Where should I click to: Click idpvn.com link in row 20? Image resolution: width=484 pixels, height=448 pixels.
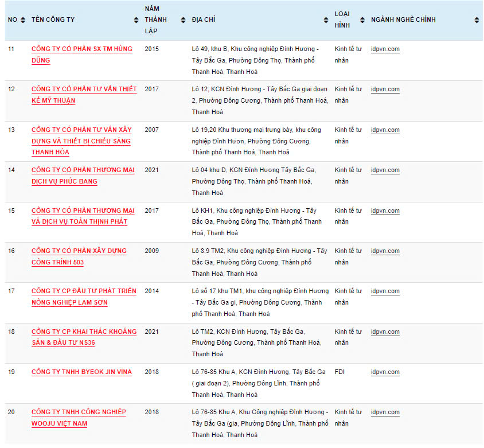click(x=385, y=412)
